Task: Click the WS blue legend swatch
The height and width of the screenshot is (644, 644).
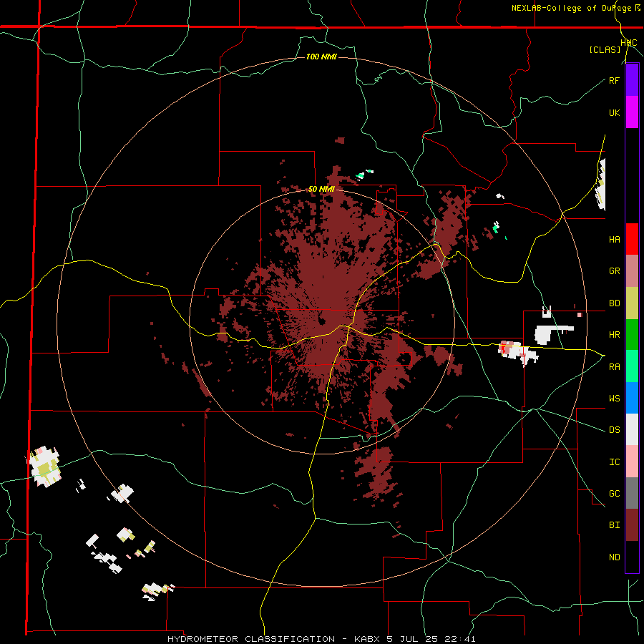Action: (632, 398)
